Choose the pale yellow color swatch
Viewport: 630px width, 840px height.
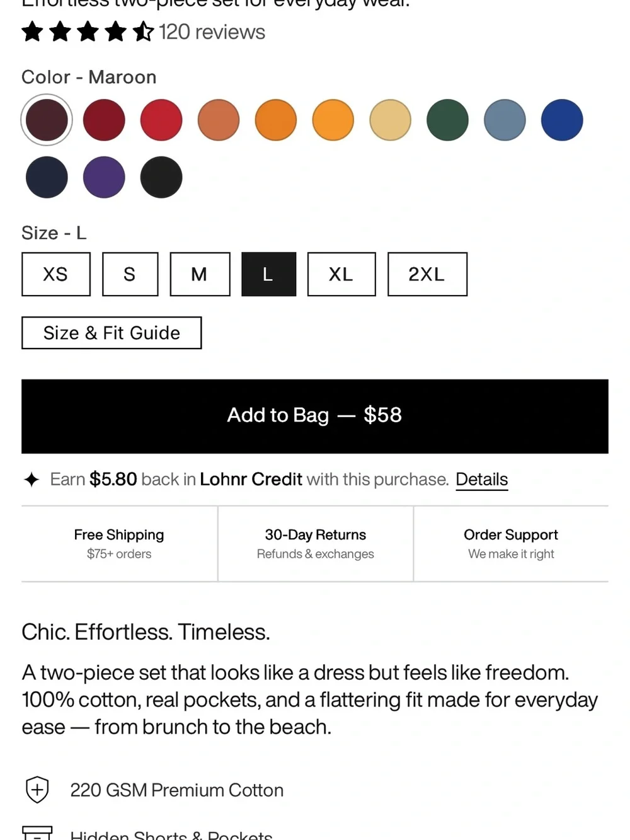[390, 120]
